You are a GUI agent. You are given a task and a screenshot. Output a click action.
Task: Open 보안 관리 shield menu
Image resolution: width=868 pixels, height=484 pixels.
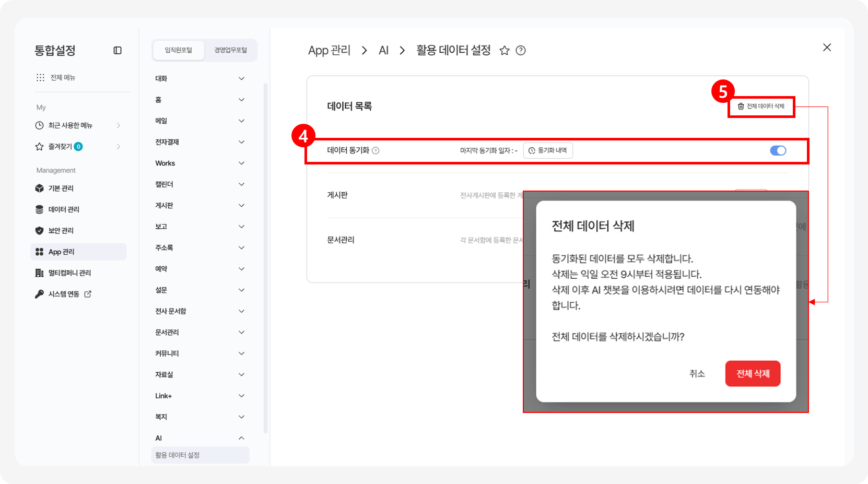tap(61, 231)
